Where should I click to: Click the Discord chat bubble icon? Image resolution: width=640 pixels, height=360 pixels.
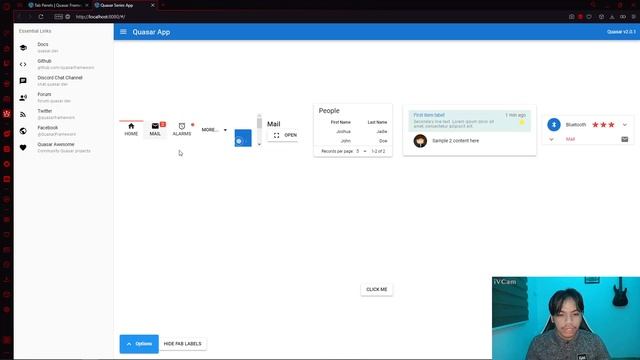(x=23, y=81)
